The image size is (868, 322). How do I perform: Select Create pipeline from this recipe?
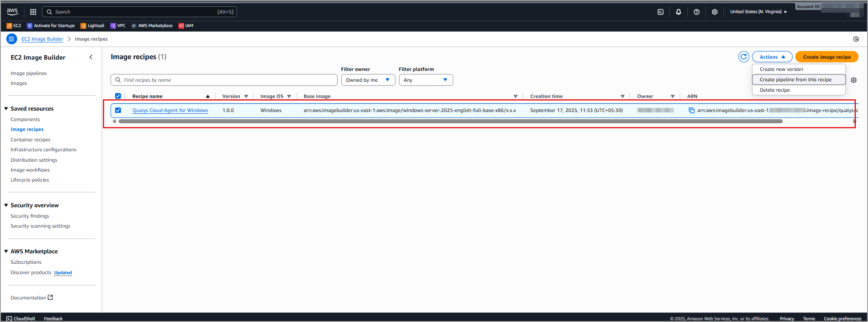[795, 79]
